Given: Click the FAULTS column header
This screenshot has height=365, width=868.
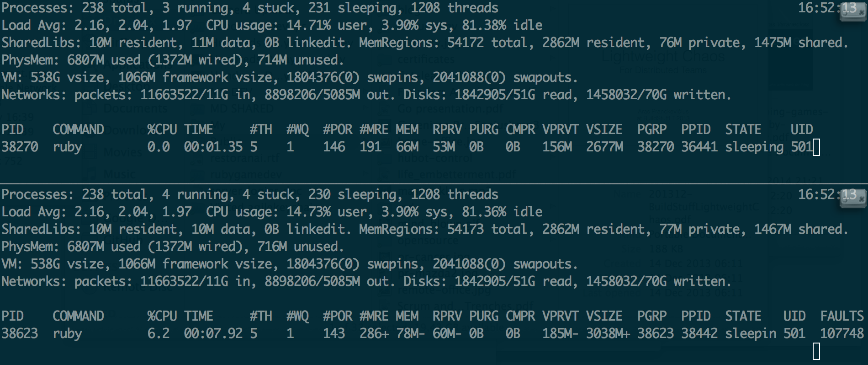Looking at the screenshot, I should coord(842,316).
